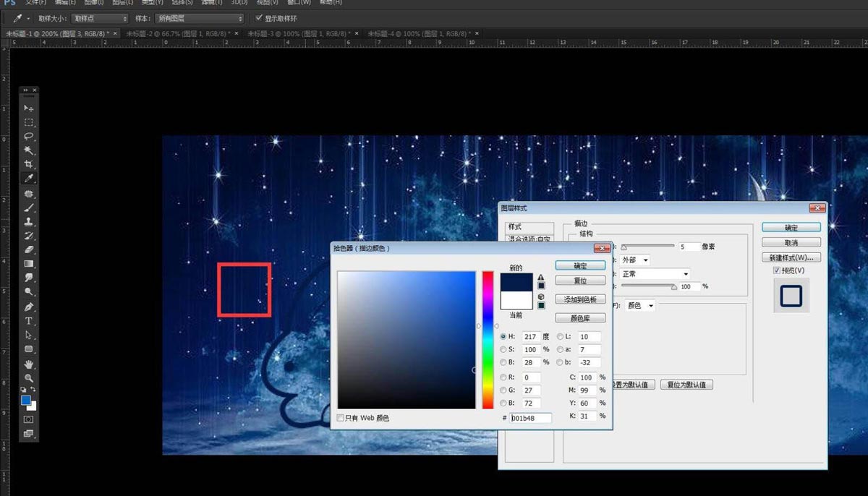Select the Rectangular Marquee tool
The height and width of the screenshot is (496, 868).
pyautogui.click(x=29, y=122)
